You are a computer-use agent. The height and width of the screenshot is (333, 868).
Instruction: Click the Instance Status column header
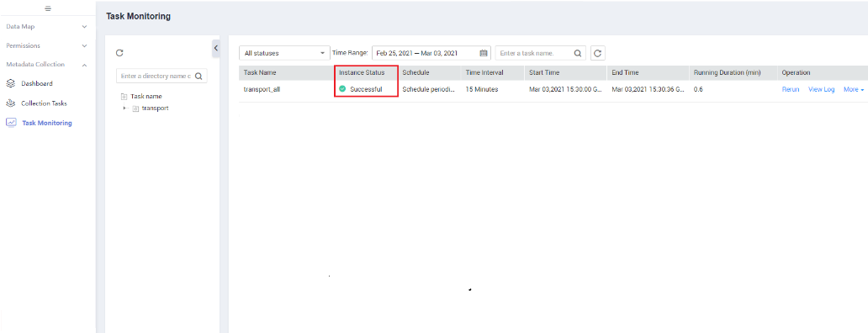coord(362,72)
